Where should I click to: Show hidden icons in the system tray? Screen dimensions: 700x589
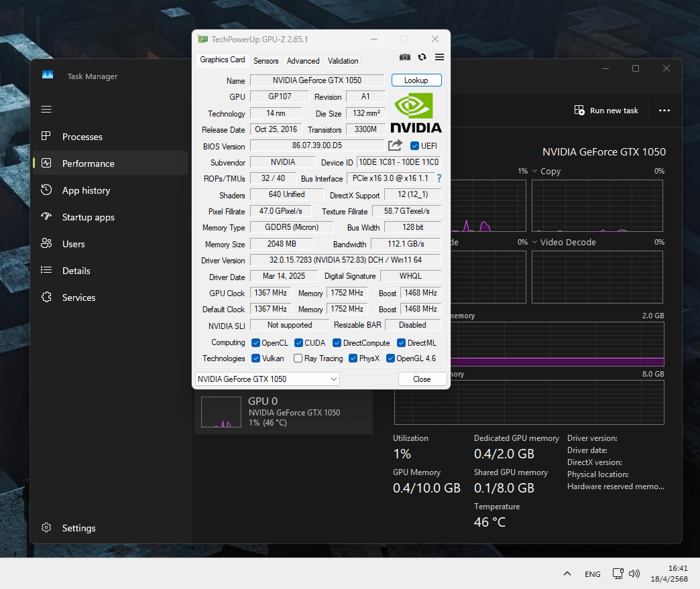click(x=567, y=574)
